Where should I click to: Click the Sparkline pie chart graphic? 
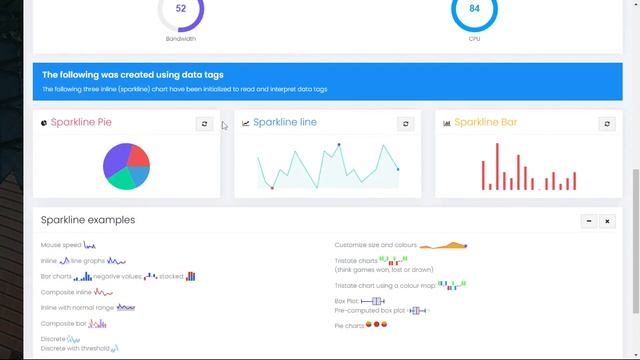(x=127, y=166)
